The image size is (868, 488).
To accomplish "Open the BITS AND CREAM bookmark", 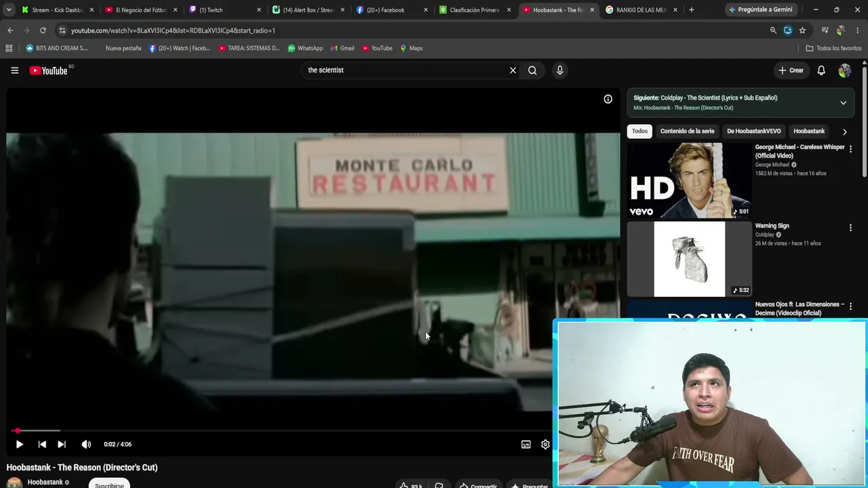I will click(x=57, y=48).
